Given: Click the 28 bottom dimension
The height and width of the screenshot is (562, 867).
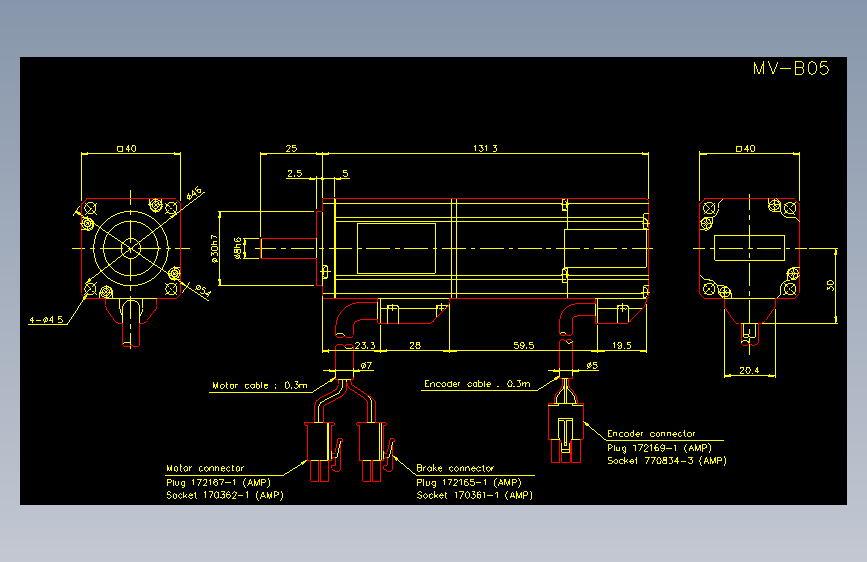Looking at the screenshot, I should tap(415, 345).
